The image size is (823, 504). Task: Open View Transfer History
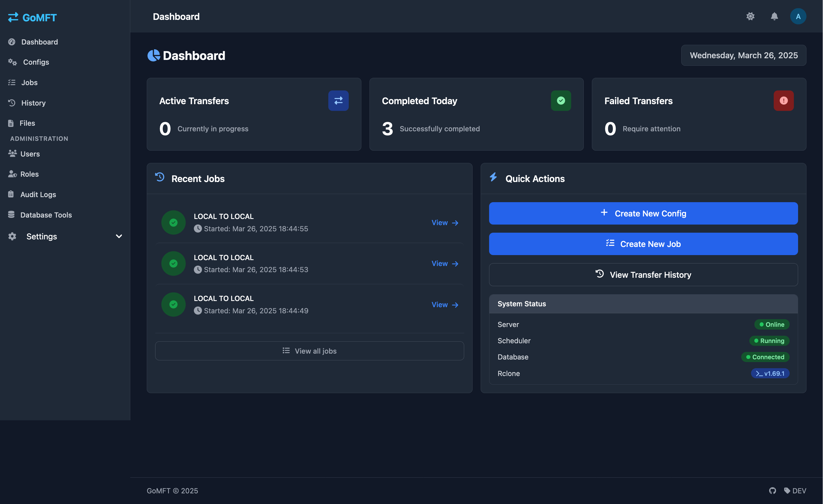643,275
